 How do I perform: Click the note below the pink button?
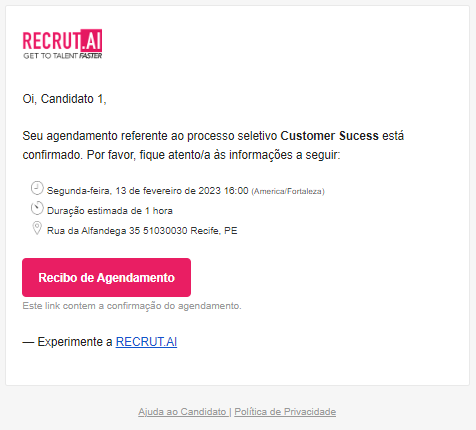[x=132, y=306]
